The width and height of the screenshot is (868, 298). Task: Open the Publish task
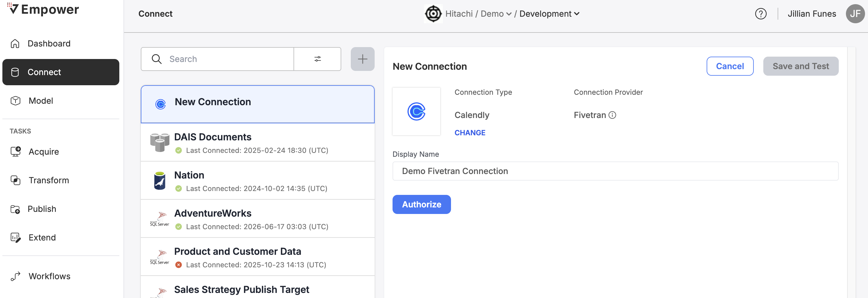click(61, 209)
